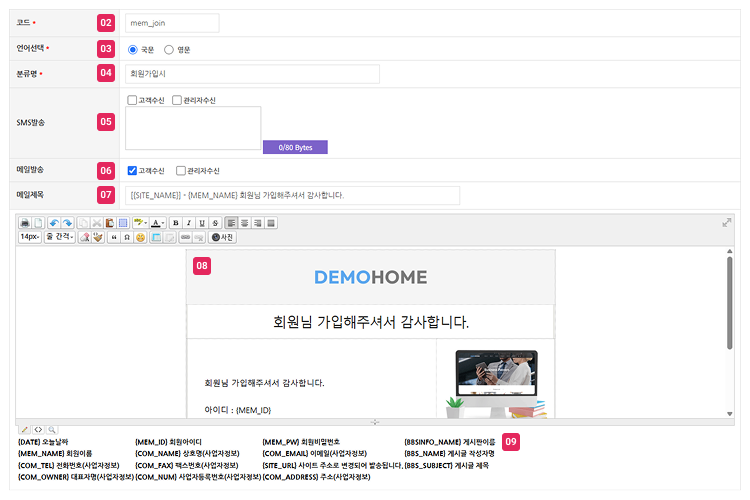Click the DEMOHOME logo in email body
This screenshot has height=500, width=750.
pos(370,278)
